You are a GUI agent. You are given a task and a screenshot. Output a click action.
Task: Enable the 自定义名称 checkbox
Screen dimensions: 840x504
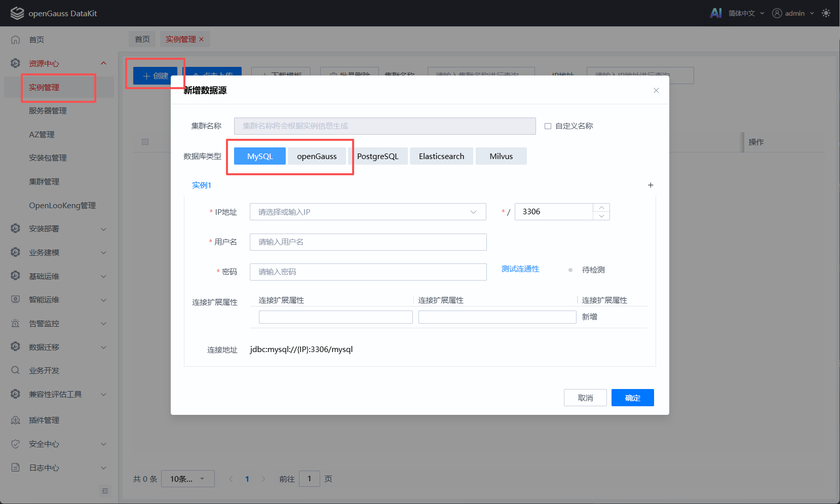(x=548, y=126)
